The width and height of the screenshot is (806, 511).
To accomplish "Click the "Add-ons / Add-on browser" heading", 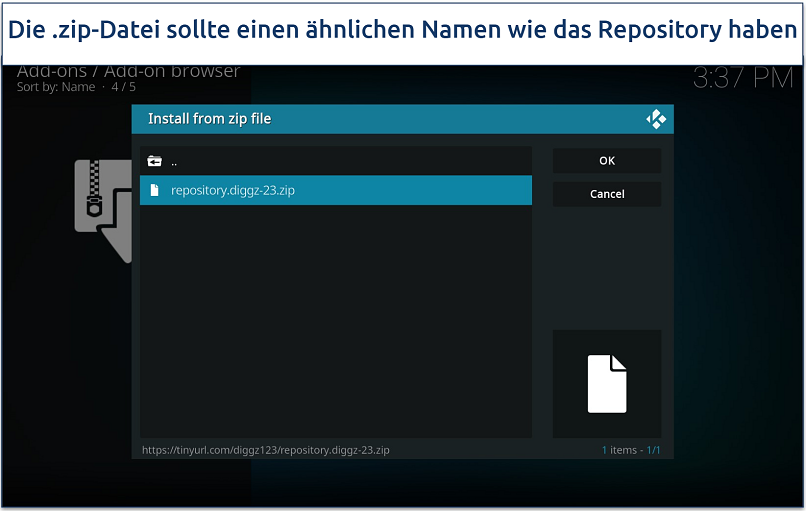I will point(128,72).
